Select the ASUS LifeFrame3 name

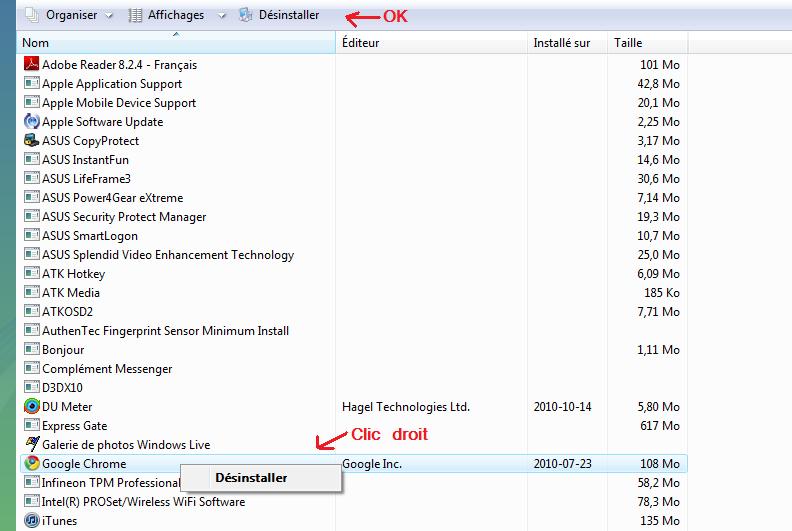pos(86,179)
